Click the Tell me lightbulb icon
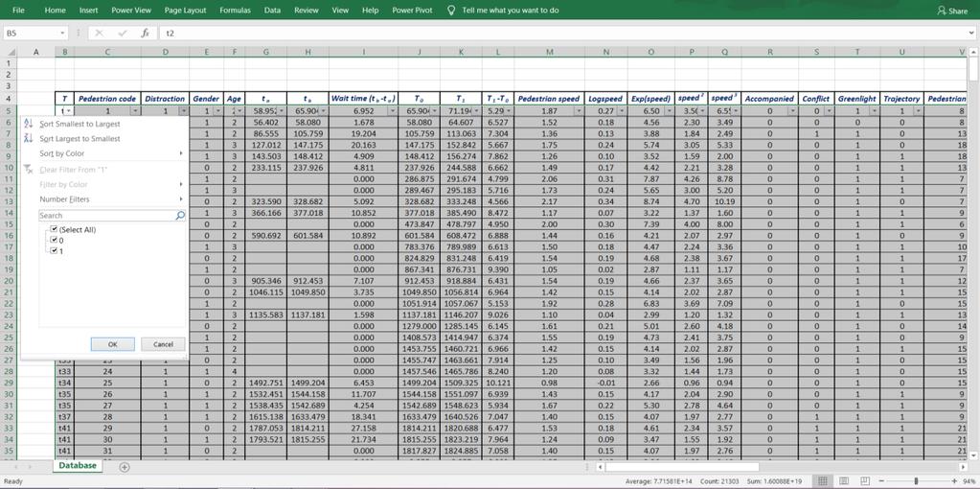This screenshot has width=980, height=489. coord(451,11)
